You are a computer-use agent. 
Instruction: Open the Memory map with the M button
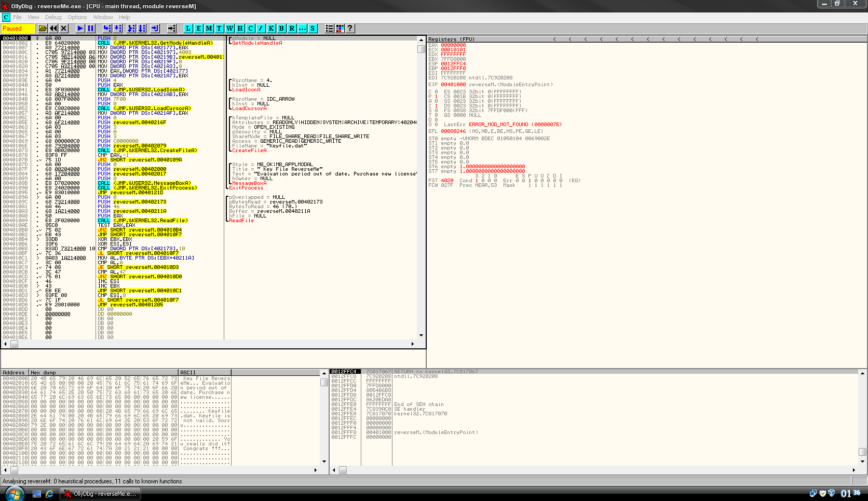209,29
